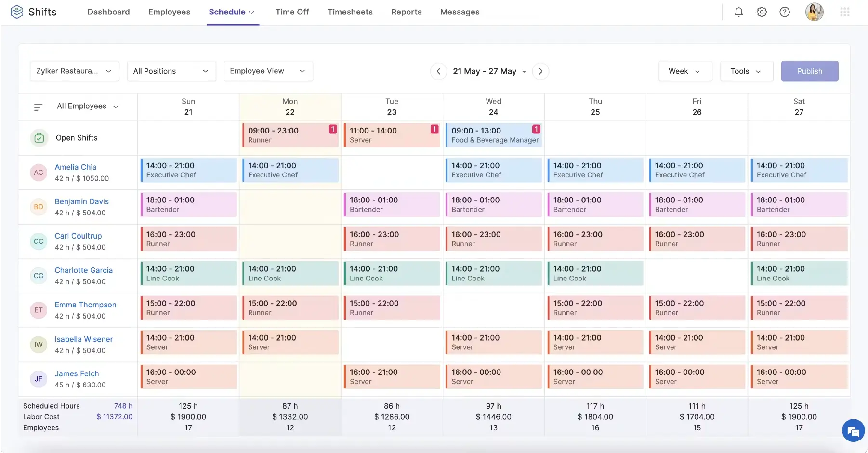The width and height of the screenshot is (868, 453).
Task: Go to the Employees tab
Action: (x=169, y=12)
